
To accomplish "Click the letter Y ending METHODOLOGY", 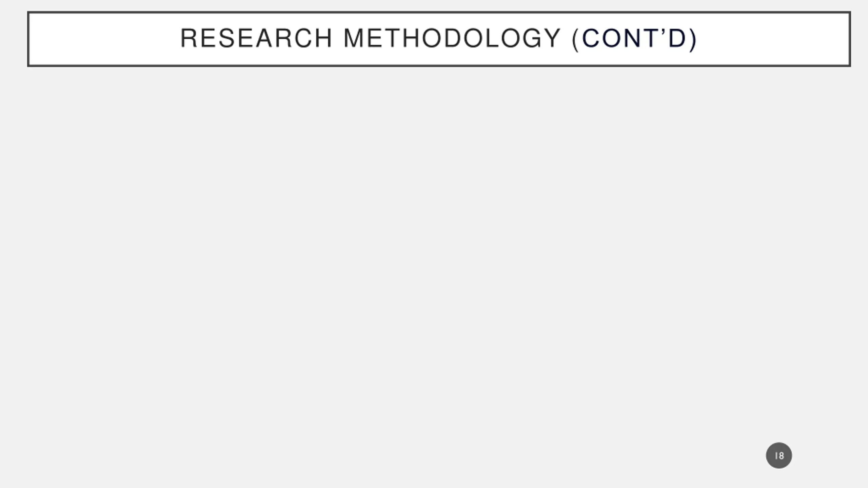I will [x=552, y=38].
